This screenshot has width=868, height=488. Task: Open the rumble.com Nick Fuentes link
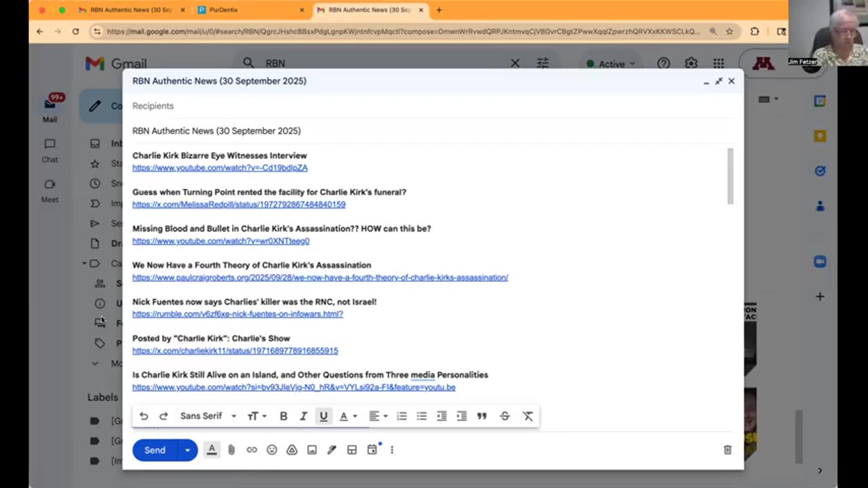[x=237, y=314]
